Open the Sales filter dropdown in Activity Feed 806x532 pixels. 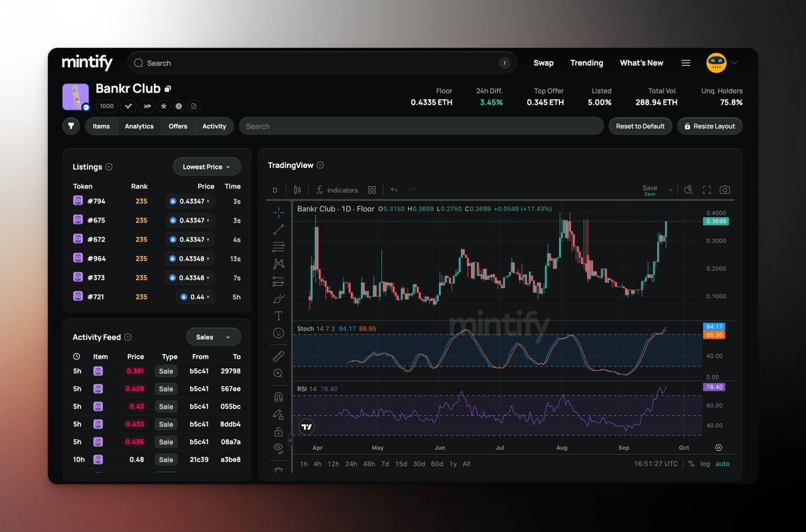[x=213, y=337]
